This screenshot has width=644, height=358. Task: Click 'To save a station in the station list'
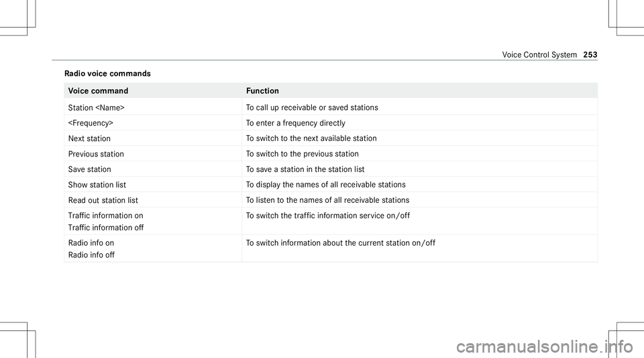[305, 169]
